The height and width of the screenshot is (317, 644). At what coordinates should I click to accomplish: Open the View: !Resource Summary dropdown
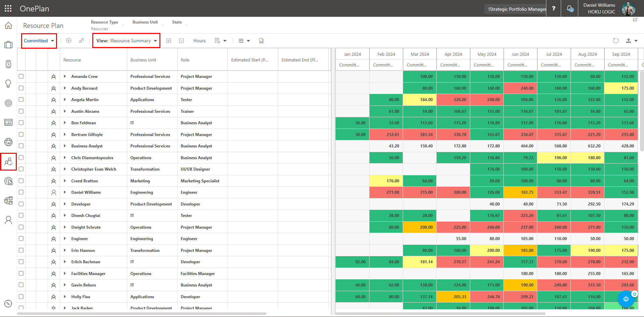126,40
